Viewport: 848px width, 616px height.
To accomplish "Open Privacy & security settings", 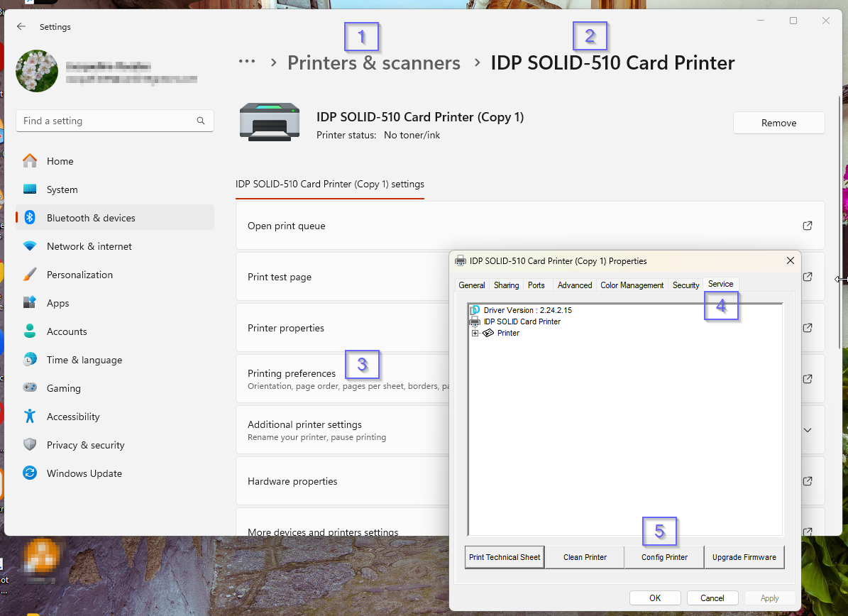I will click(115, 444).
